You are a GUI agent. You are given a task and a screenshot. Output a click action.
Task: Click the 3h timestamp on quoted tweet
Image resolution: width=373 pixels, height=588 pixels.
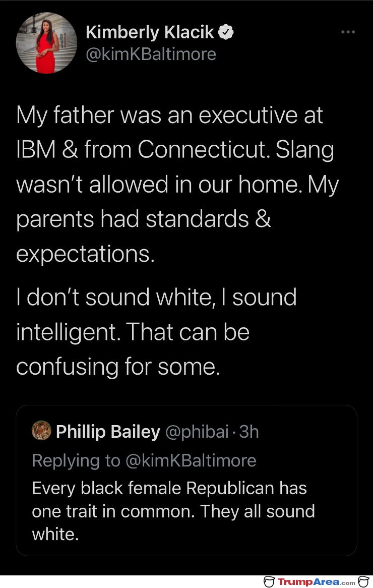[x=249, y=432]
